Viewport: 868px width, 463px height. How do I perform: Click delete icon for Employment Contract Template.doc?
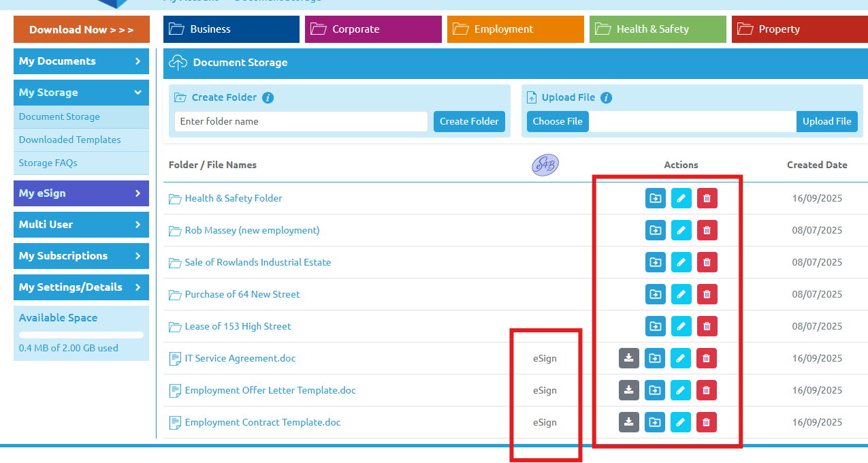tap(706, 422)
